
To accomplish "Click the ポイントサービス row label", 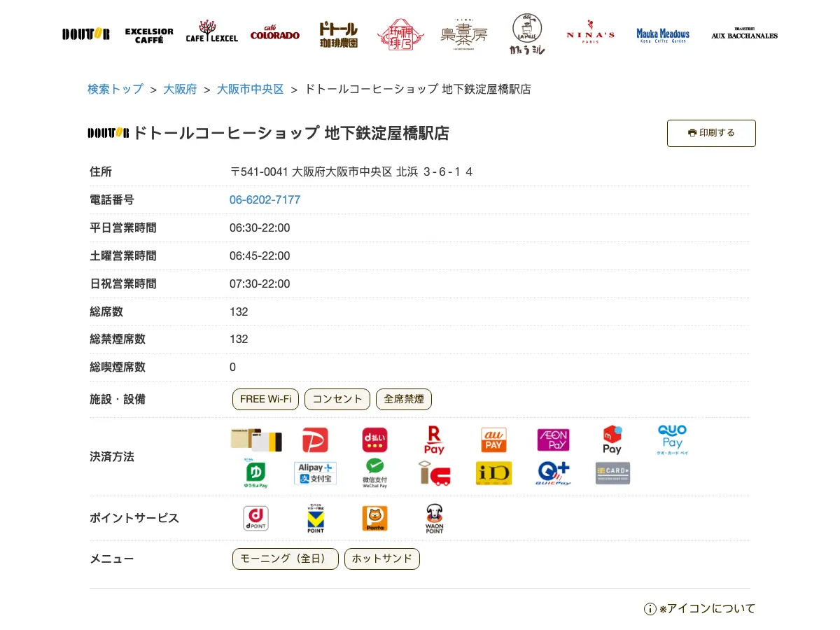I will (x=134, y=519).
